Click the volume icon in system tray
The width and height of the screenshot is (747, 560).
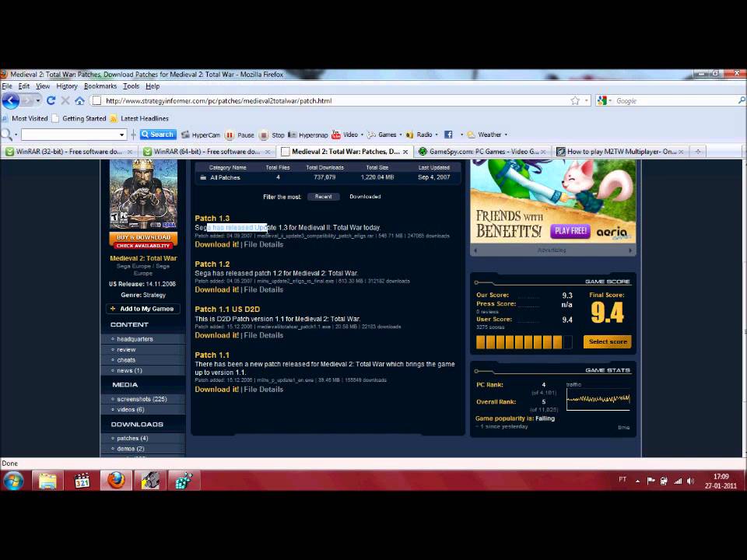(691, 481)
